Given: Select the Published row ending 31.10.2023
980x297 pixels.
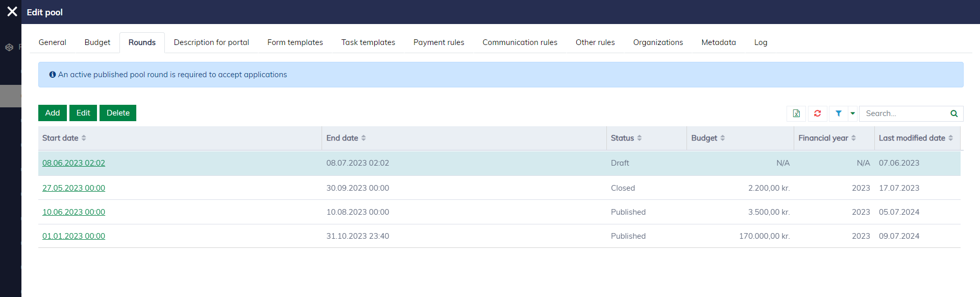Looking at the screenshot, I should click(459, 236).
